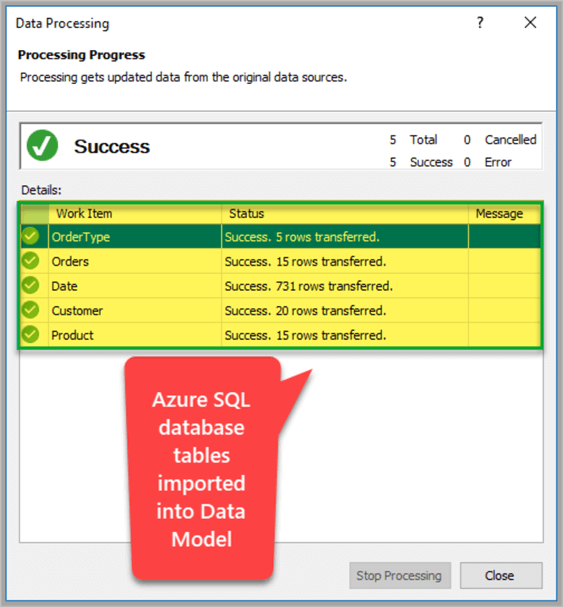
Task: Click the status '731 rows transferred'
Action: [x=309, y=286]
